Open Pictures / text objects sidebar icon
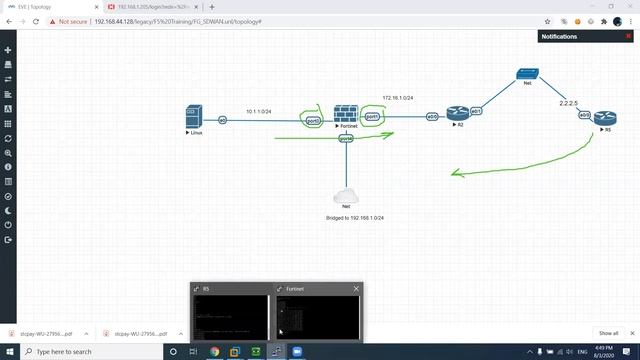The height and width of the screenshot is (360, 640). [8, 109]
